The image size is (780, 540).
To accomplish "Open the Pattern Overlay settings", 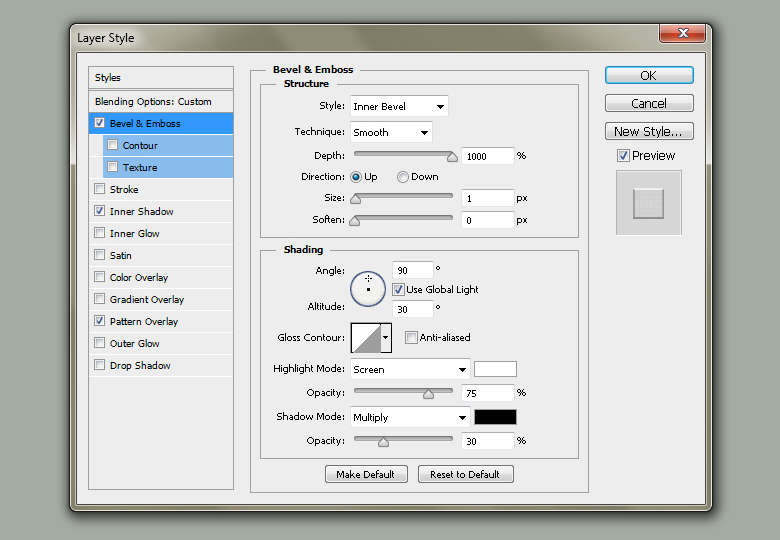I will 144,322.
